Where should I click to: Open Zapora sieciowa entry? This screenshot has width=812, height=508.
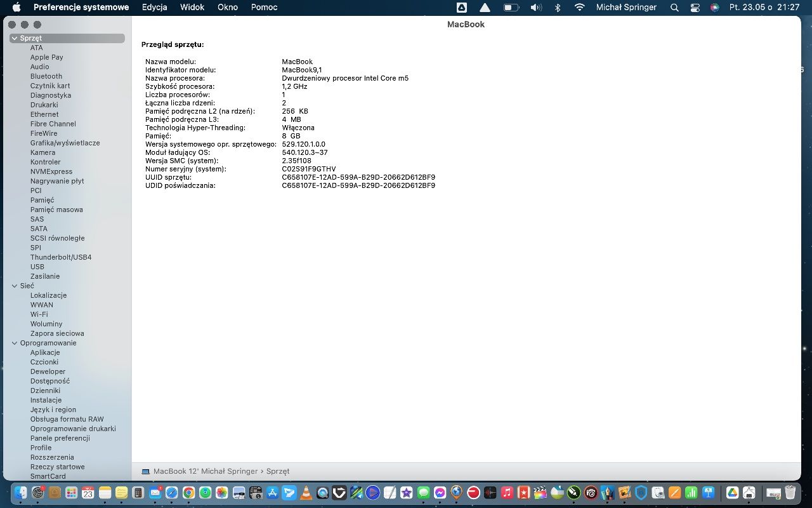(57, 333)
